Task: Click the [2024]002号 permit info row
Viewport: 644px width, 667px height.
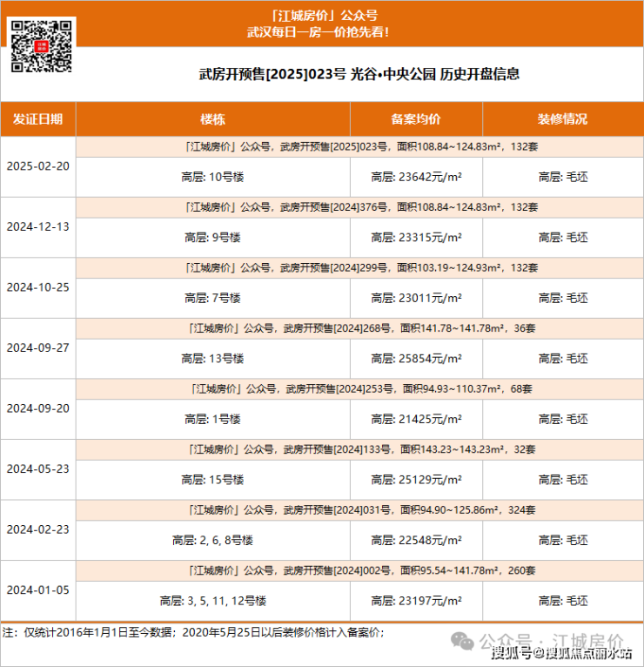Action: click(x=360, y=570)
